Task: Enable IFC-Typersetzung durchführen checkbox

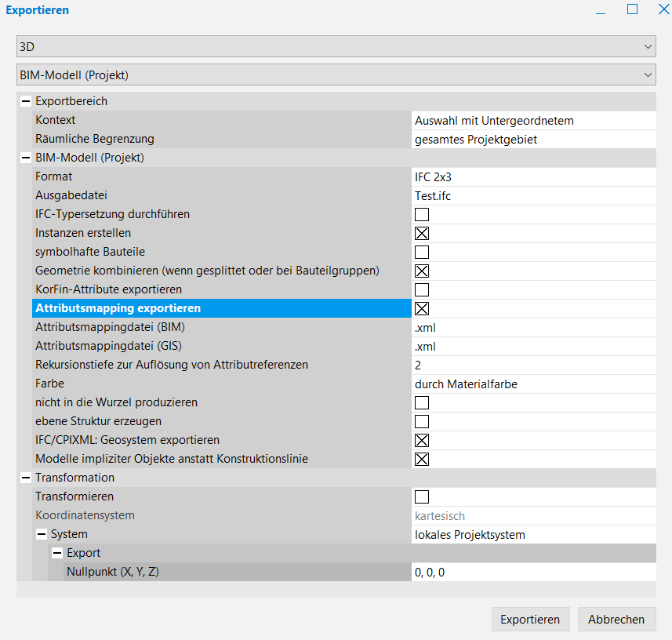Action: pos(422,214)
